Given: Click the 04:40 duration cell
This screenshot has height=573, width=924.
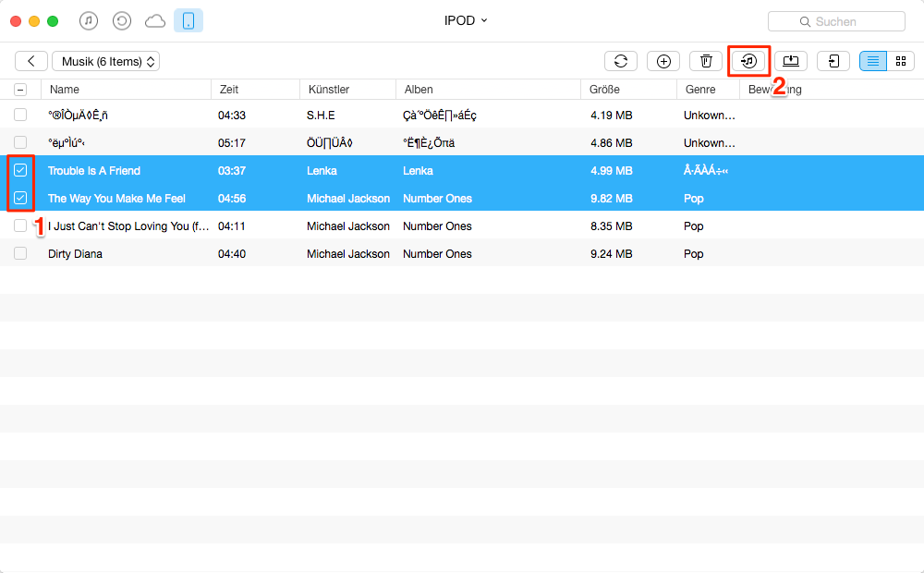Looking at the screenshot, I should point(232,254).
